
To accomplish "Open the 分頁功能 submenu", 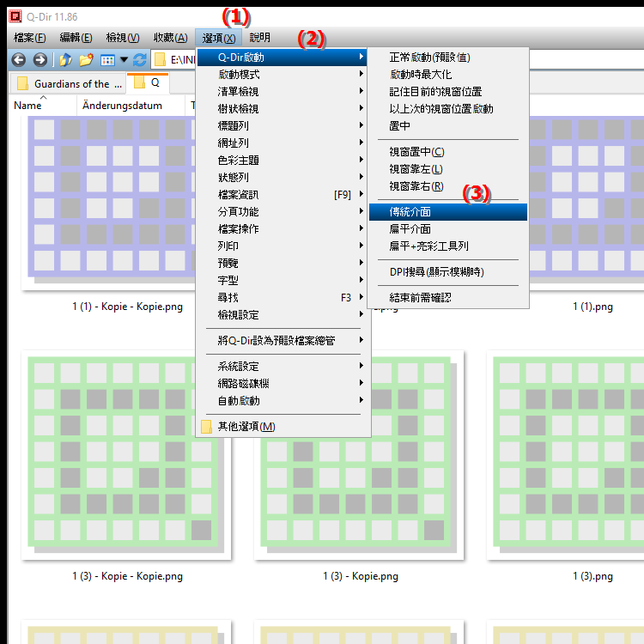I will 283,212.
